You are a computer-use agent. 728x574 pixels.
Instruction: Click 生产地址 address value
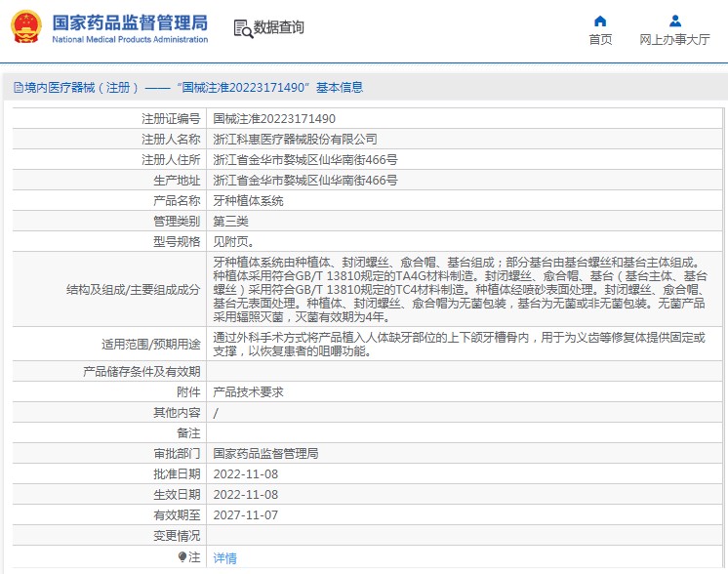coord(305,181)
